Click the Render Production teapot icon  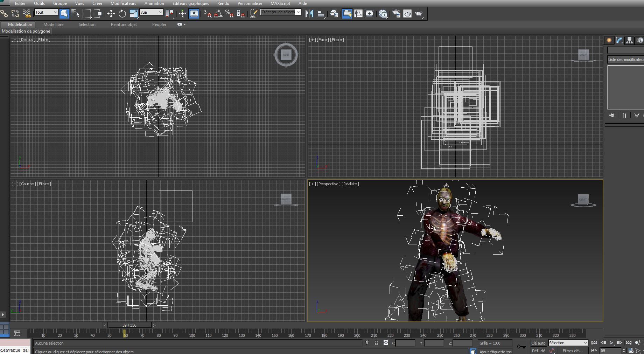click(419, 14)
